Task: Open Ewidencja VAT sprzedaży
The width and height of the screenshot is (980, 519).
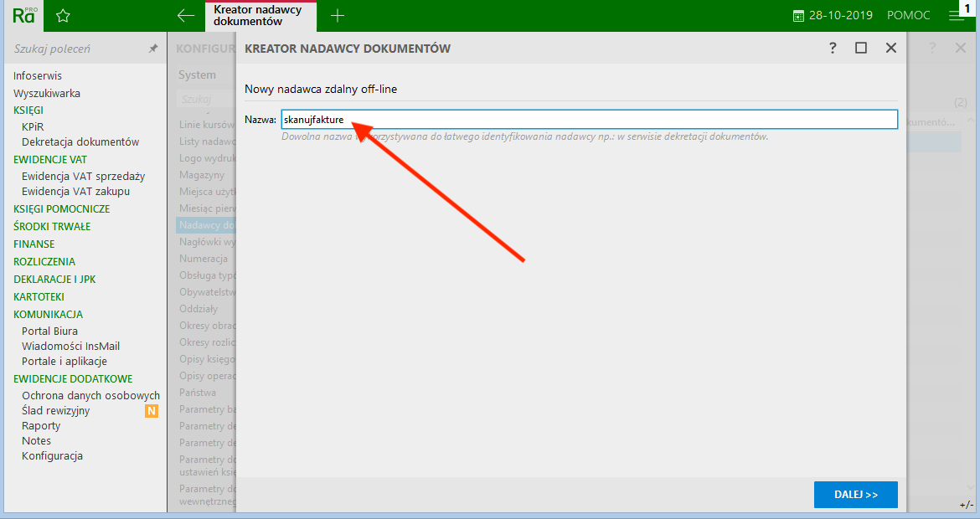Action: click(x=83, y=177)
